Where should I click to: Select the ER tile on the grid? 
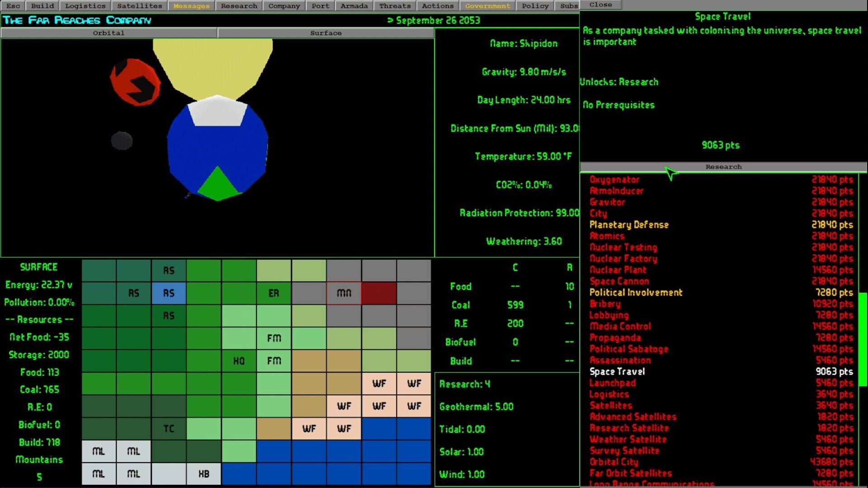coord(274,293)
